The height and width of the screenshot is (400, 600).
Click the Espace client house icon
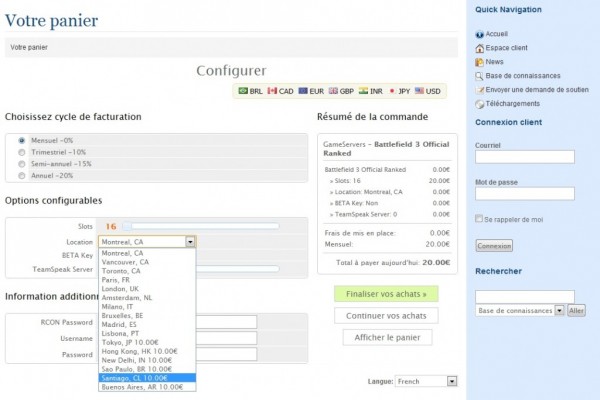[479, 48]
